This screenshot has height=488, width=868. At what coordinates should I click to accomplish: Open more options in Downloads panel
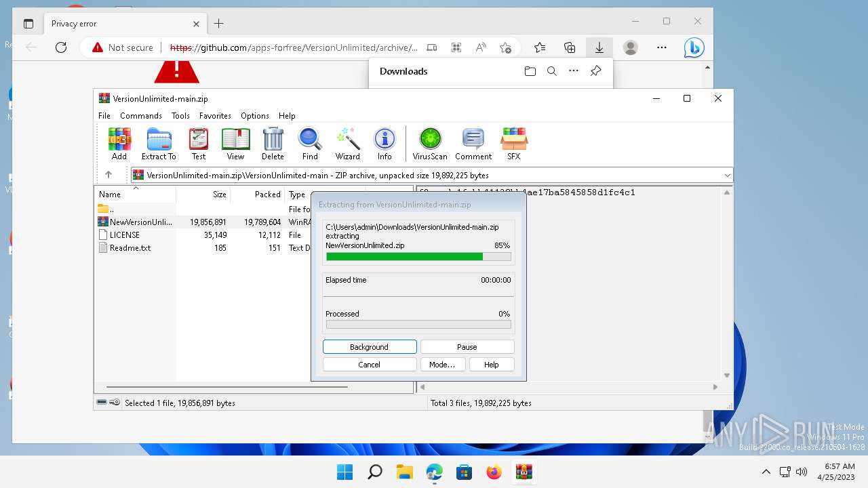pyautogui.click(x=574, y=71)
